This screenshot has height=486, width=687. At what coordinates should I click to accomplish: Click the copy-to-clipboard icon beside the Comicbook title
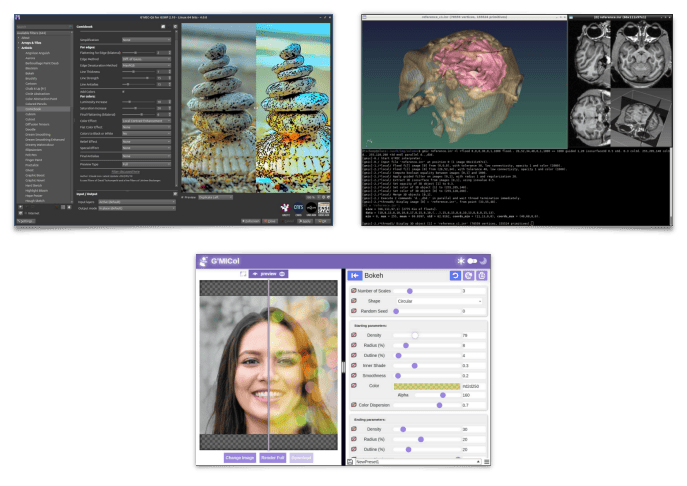pos(163,27)
